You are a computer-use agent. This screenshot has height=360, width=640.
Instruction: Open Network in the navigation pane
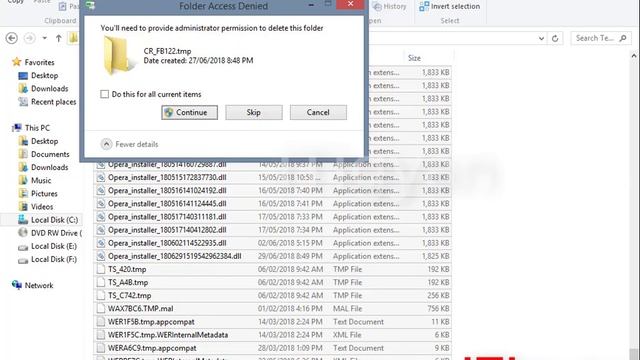(39, 285)
